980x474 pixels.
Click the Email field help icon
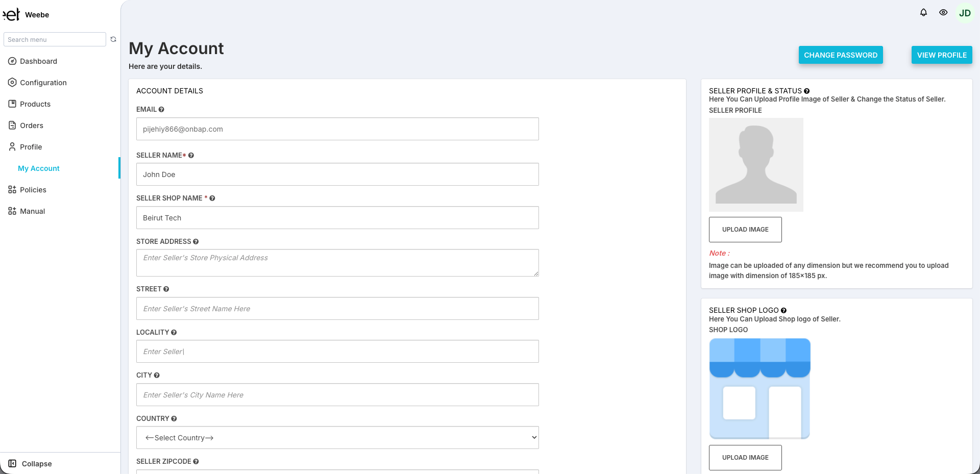tap(161, 109)
